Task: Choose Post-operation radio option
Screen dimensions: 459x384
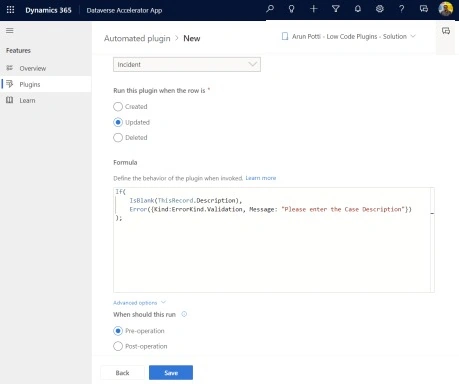Action: tap(118, 346)
